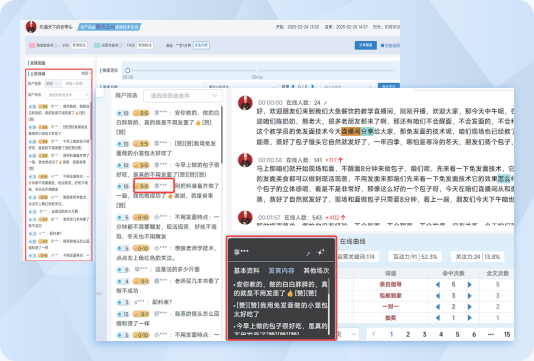
Task: Go to page 2 of the keyword table
Action: pyautogui.click(x=408, y=334)
